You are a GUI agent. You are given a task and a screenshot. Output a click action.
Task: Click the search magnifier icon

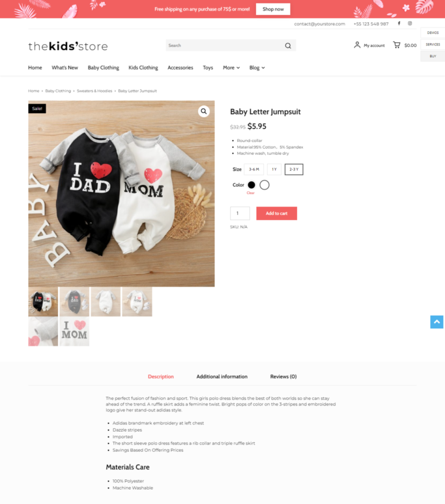[288, 46]
